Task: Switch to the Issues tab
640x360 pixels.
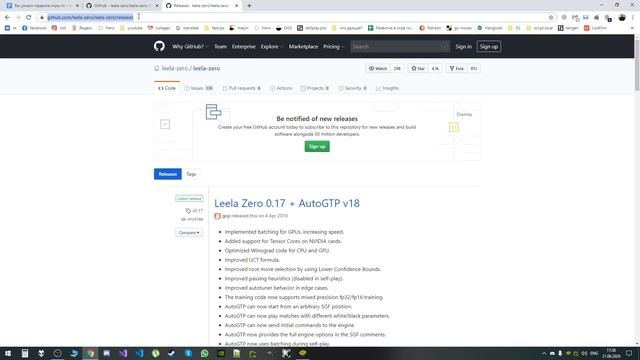Action: tap(198, 88)
